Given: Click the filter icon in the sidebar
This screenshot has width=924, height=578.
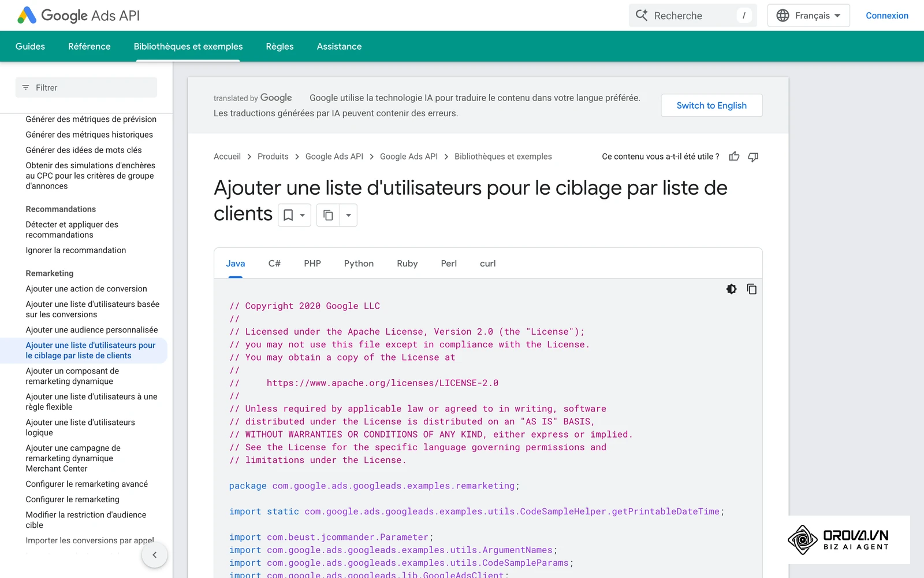Looking at the screenshot, I should click(25, 88).
